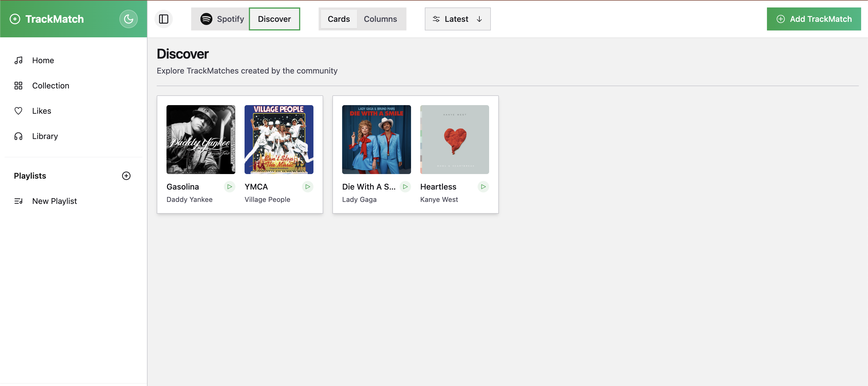
Task: Go to Home in sidebar
Action: [x=73, y=60]
